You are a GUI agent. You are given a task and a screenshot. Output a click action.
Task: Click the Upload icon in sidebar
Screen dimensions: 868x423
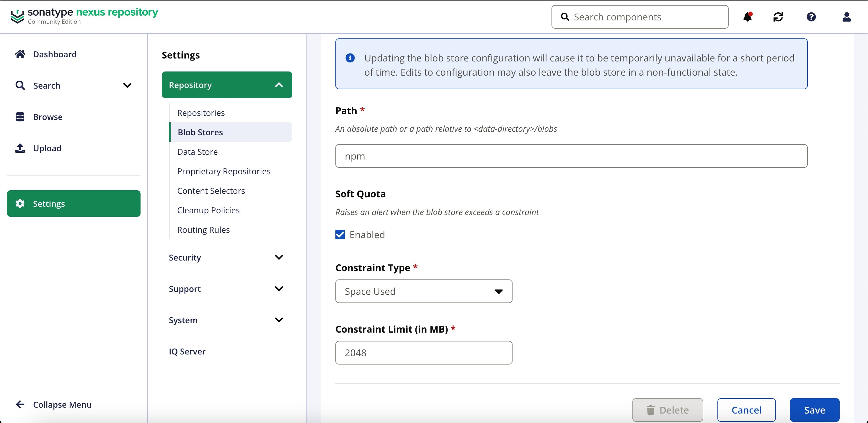point(20,148)
